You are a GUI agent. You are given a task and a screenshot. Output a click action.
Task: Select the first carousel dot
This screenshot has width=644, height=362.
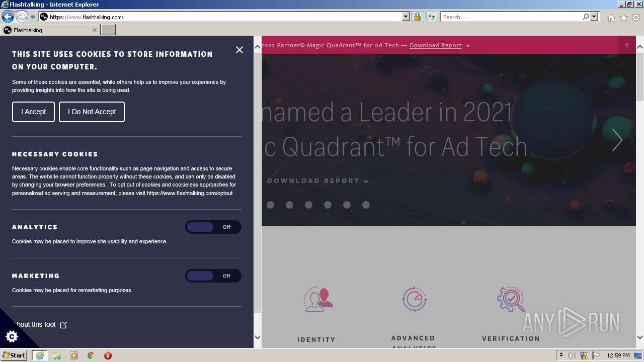pos(270,205)
